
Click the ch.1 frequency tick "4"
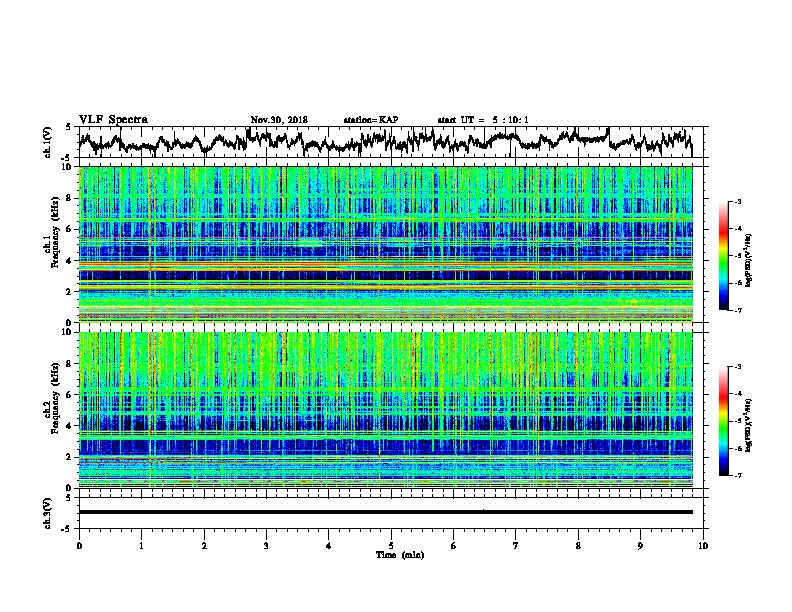tap(70, 261)
